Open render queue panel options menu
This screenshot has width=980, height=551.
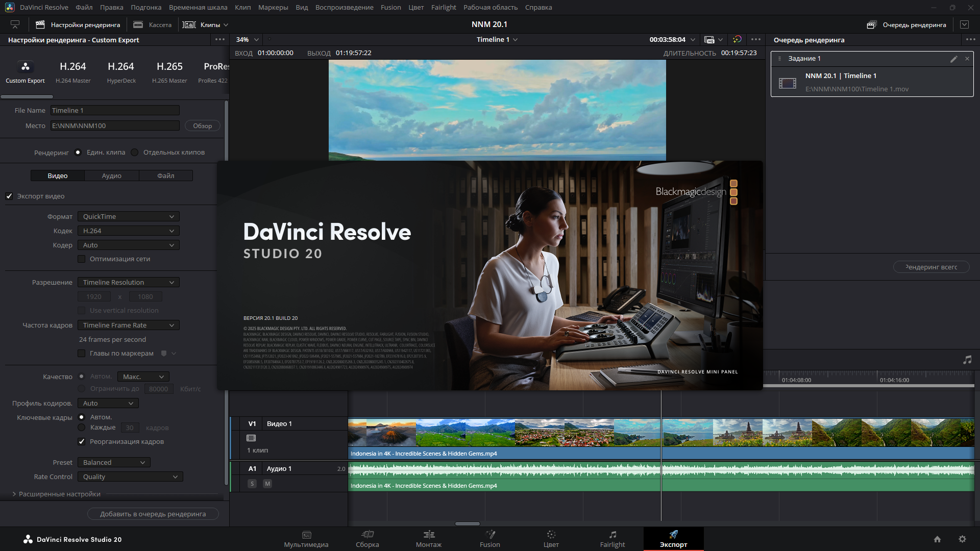click(x=970, y=39)
